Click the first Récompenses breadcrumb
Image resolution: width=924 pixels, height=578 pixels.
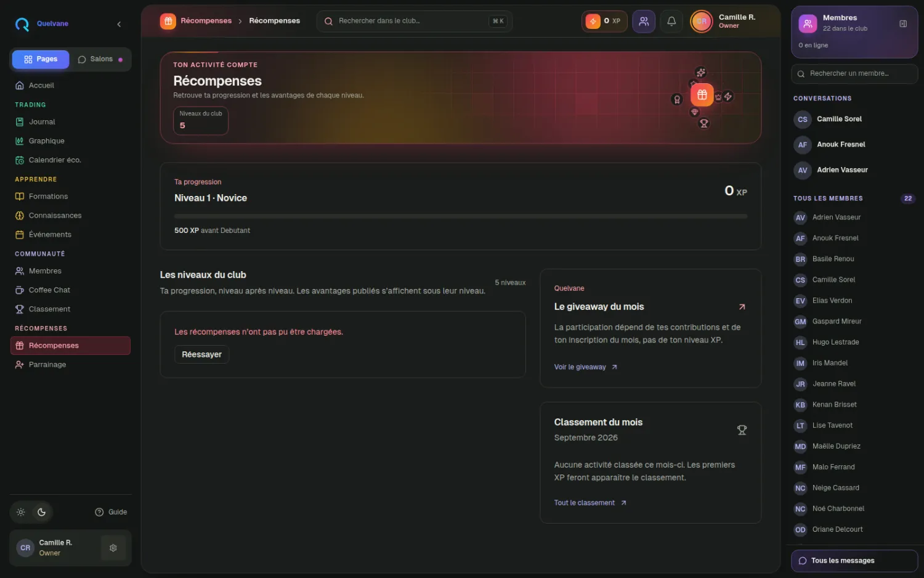[x=206, y=21]
